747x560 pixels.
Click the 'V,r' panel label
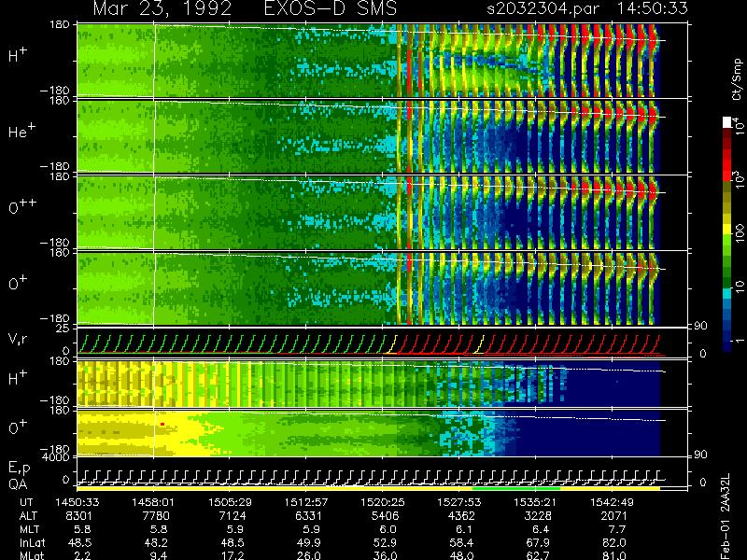coord(18,339)
